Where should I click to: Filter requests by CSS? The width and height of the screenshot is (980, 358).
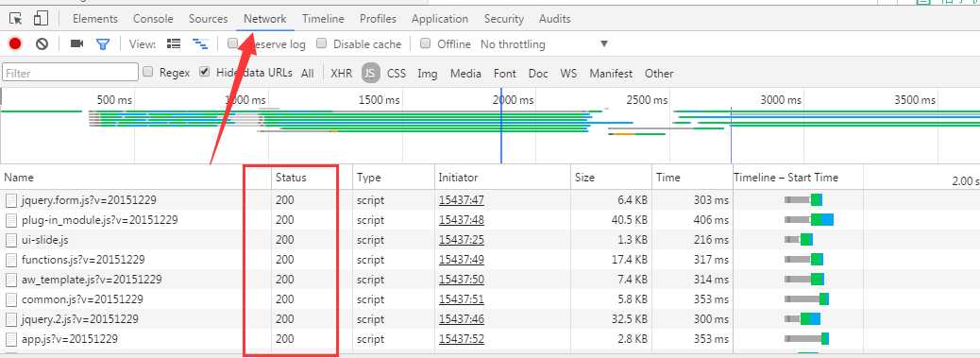[397, 73]
